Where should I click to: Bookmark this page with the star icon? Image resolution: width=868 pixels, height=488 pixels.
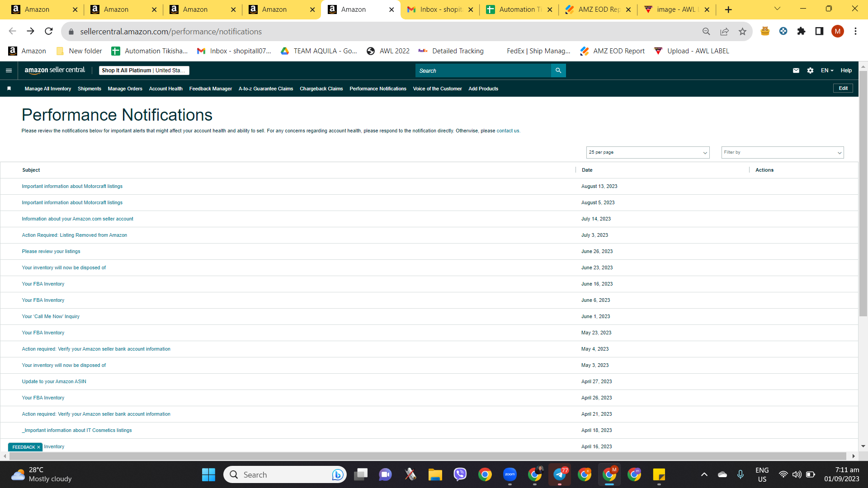[x=742, y=31]
